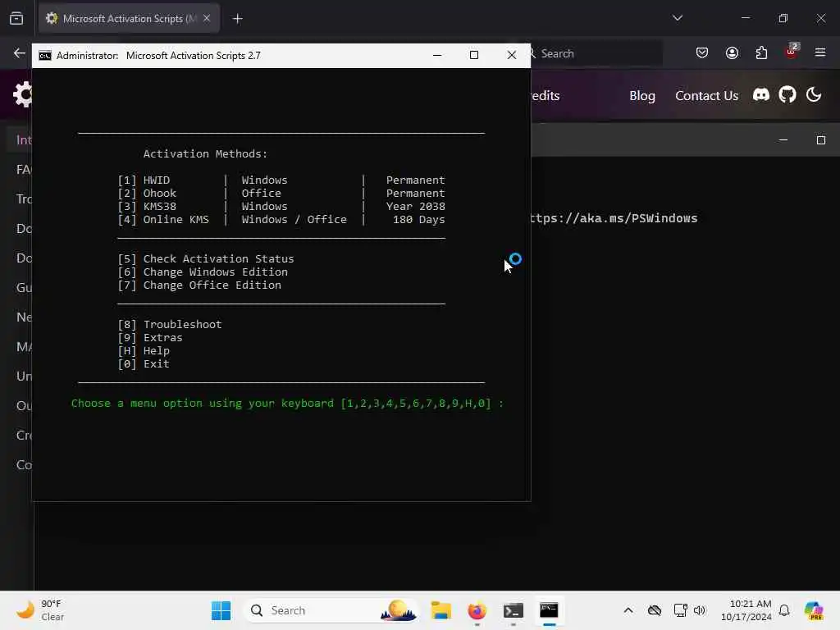Open the weather widget showing 90°F Clear

[41, 610]
